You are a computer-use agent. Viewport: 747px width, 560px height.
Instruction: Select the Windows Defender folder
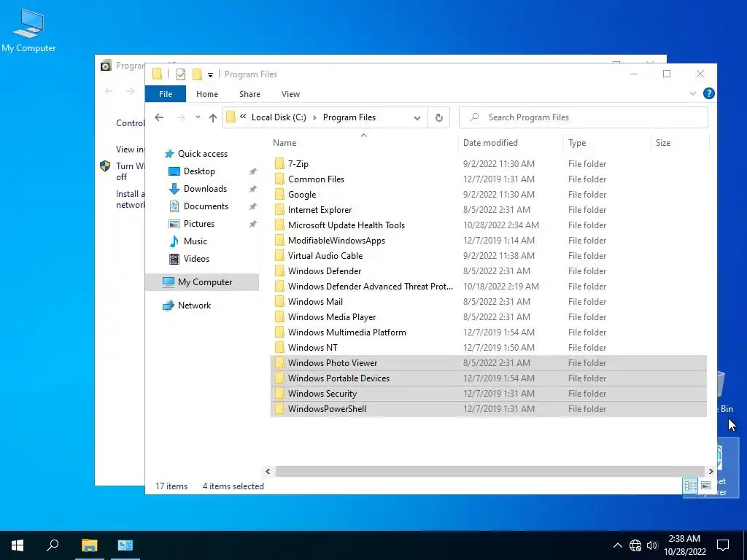coord(325,271)
